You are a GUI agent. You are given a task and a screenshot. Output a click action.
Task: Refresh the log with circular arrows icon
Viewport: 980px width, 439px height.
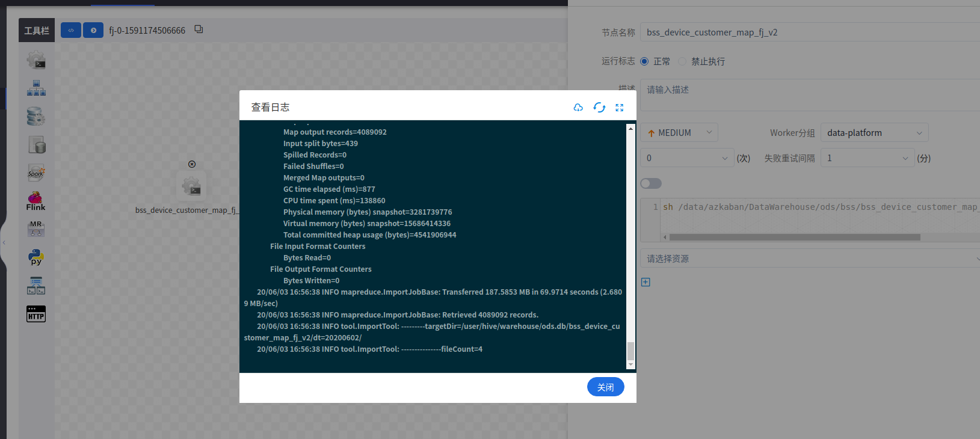pyautogui.click(x=599, y=108)
